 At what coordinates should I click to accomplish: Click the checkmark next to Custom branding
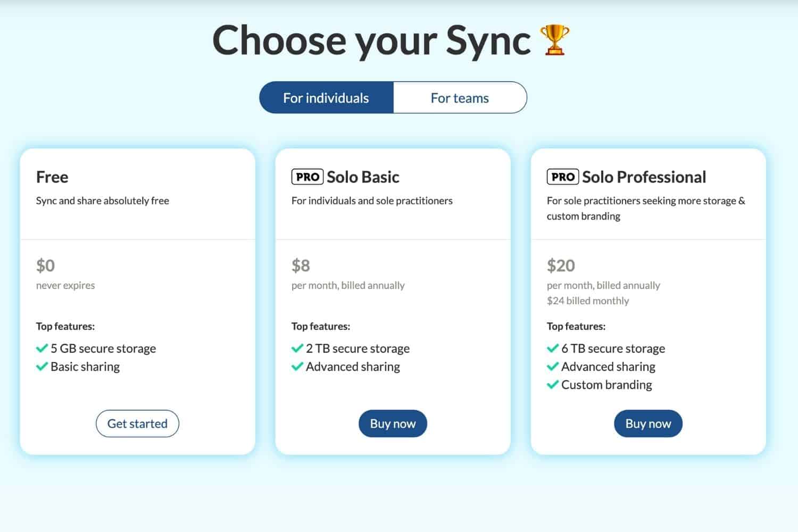(x=553, y=385)
